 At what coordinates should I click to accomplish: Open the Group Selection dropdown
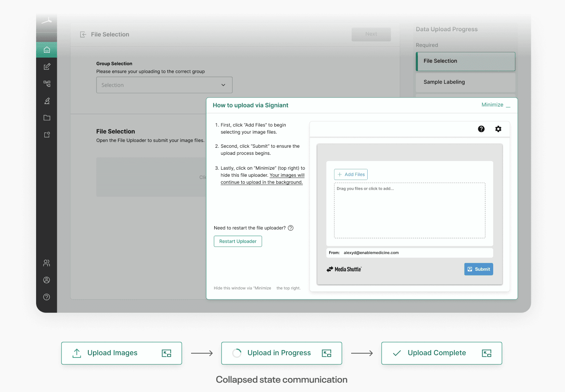[164, 85]
